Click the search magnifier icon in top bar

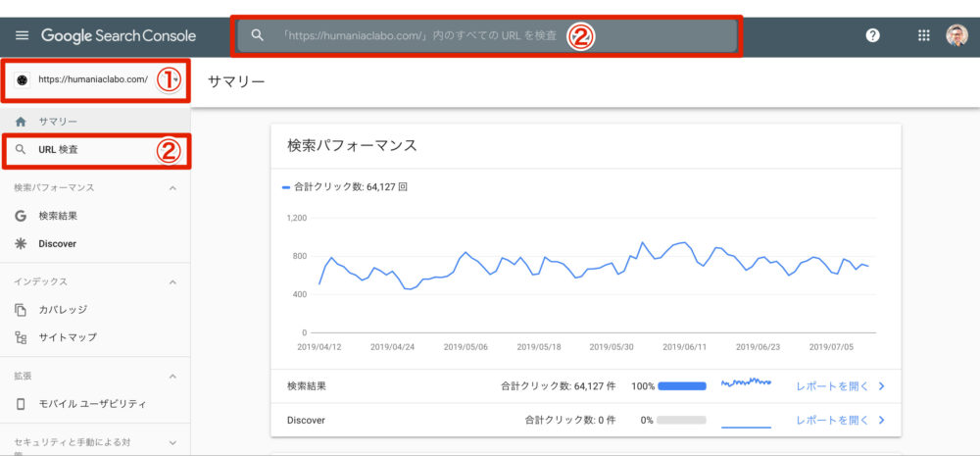[x=257, y=35]
